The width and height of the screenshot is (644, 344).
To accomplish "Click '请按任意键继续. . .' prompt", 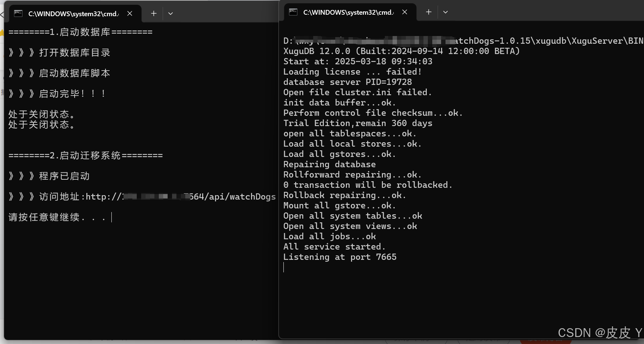I will pyautogui.click(x=57, y=217).
